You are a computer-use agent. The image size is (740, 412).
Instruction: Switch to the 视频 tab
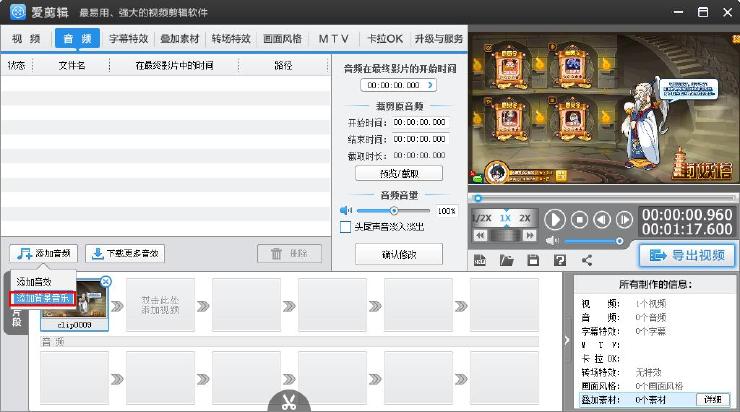pyautogui.click(x=26, y=39)
